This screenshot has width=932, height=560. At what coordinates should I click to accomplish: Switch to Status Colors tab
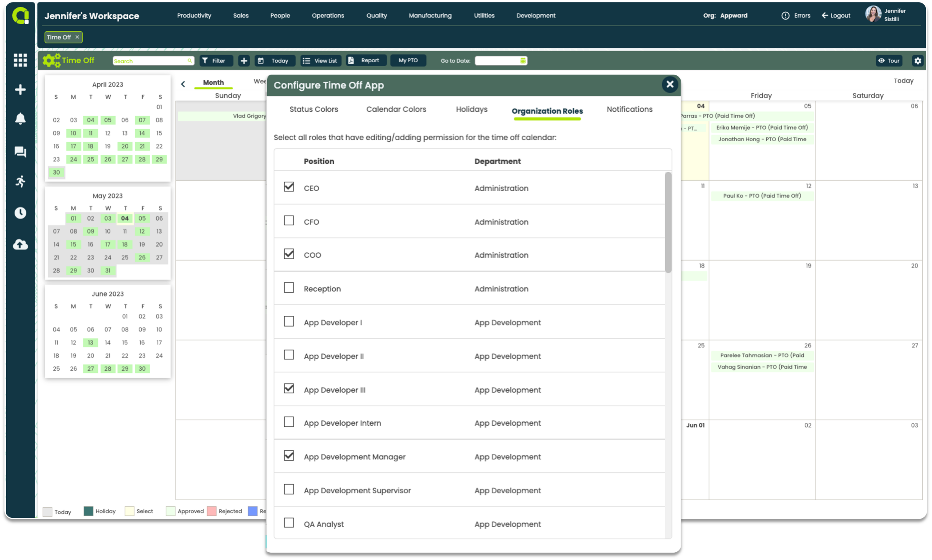[x=313, y=109]
